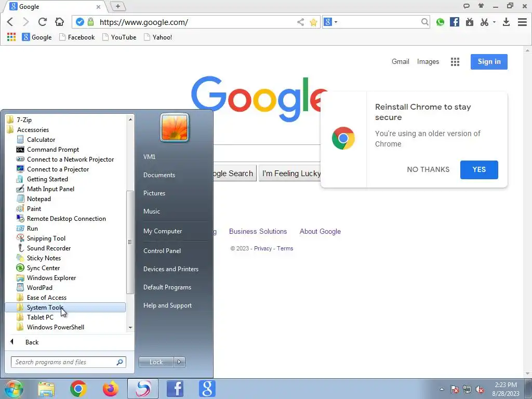Expand the arrow next to Lock
This screenshot has height=399, width=532.
179,362
